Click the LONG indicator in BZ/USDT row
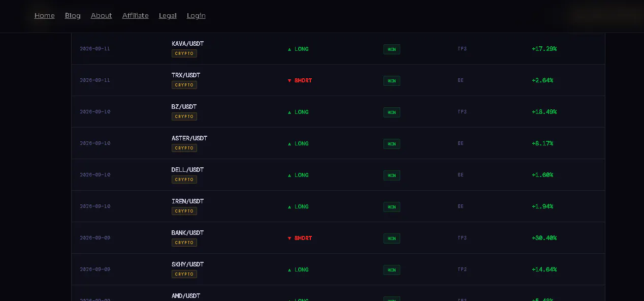 tap(298, 112)
